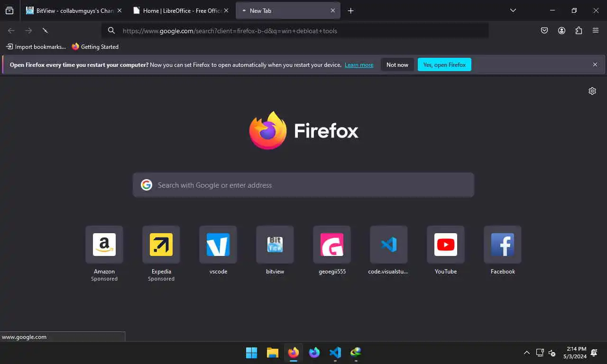Expand the list all tabs dropdown
The width and height of the screenshot is (607, 364).
(x=513, y=10)
